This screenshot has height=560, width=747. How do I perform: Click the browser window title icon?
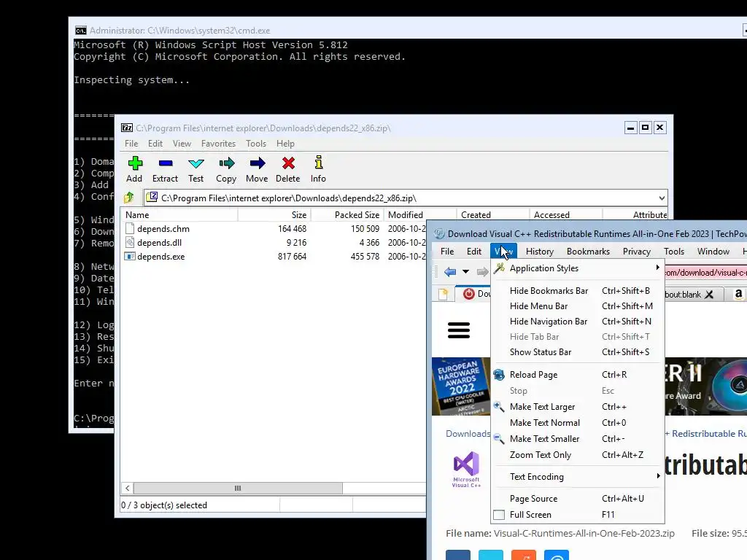[x=439, y=233]
